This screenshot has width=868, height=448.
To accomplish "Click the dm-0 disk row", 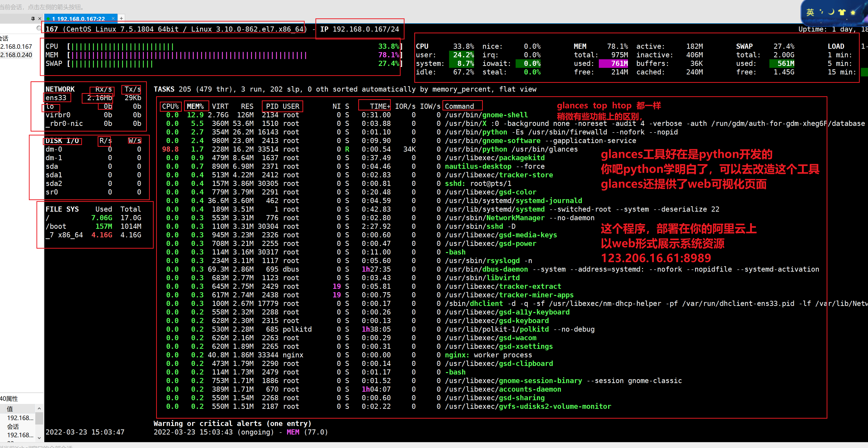I will click(x=93, y=149).
